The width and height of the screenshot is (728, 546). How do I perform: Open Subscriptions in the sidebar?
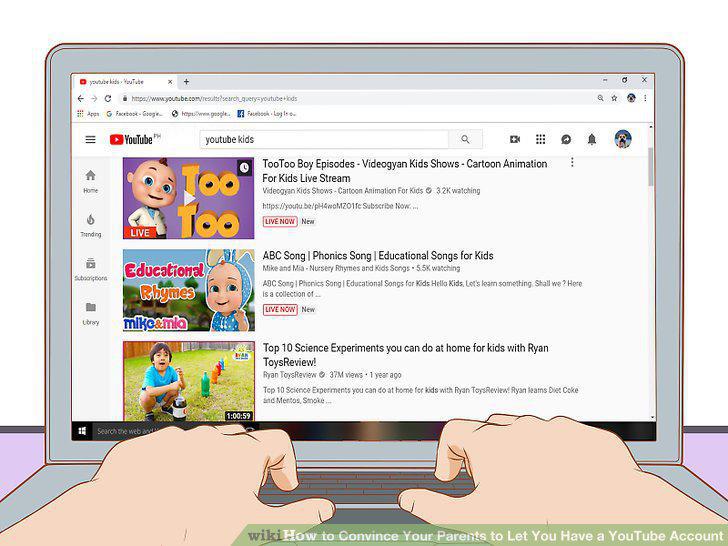(x=91, y=270)
